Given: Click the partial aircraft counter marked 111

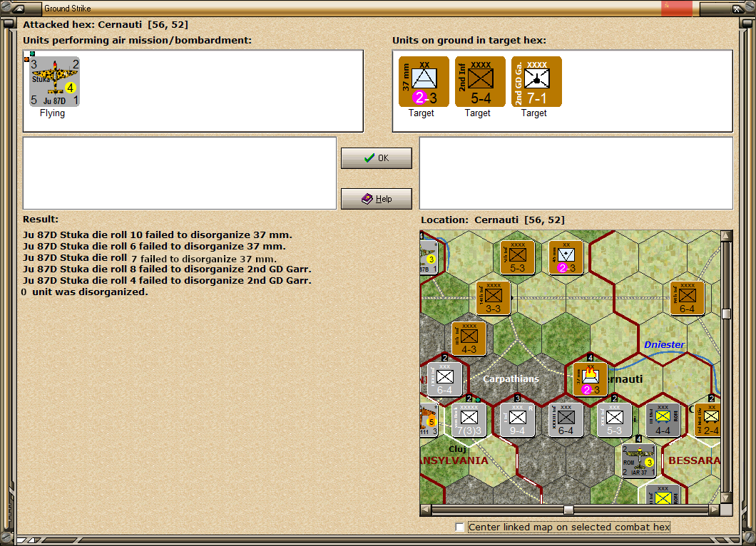Looking at the screenshot, I should [x=429, y=420].
